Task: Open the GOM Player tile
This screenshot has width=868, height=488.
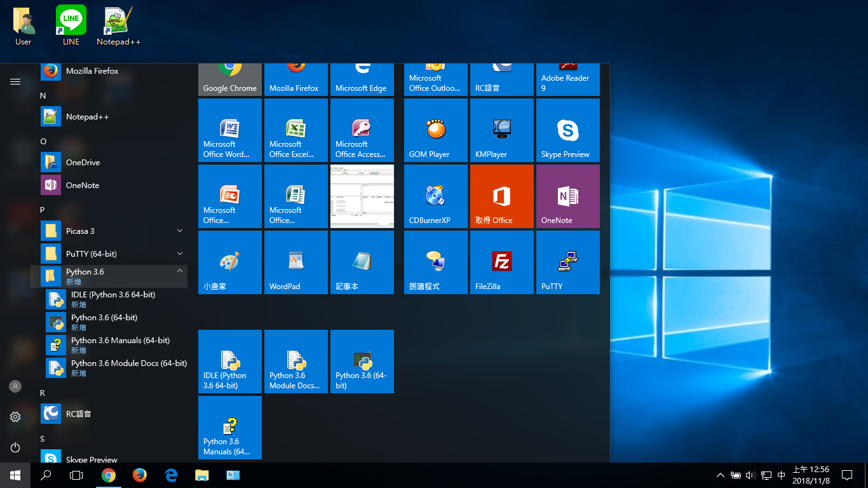Action: [x=436, y=130]
